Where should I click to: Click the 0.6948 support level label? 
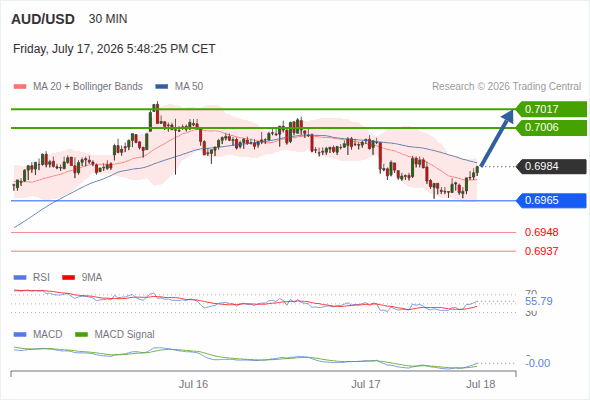pos(541,232)
